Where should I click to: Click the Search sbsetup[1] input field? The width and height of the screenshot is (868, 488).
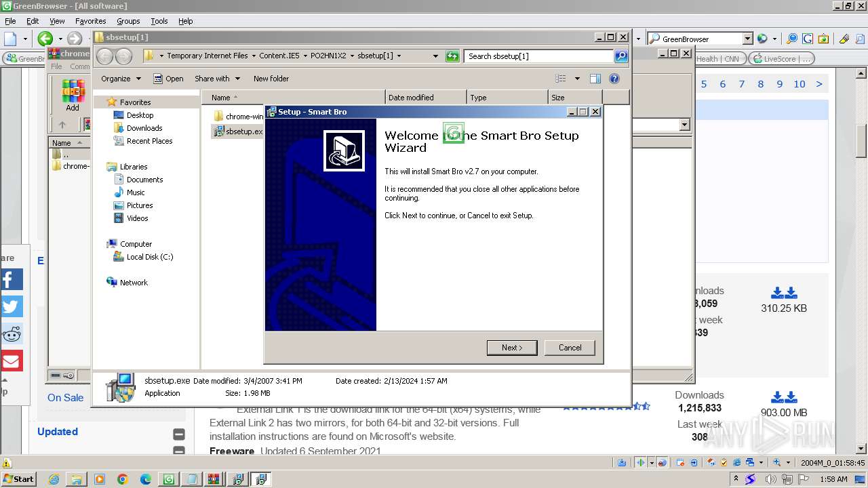click(x=539, y=56)
